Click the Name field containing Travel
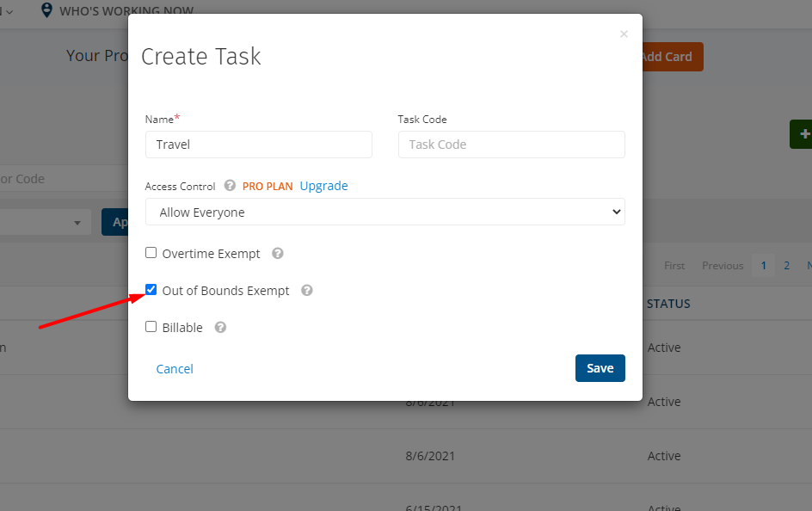 click(x=258, y=145)
